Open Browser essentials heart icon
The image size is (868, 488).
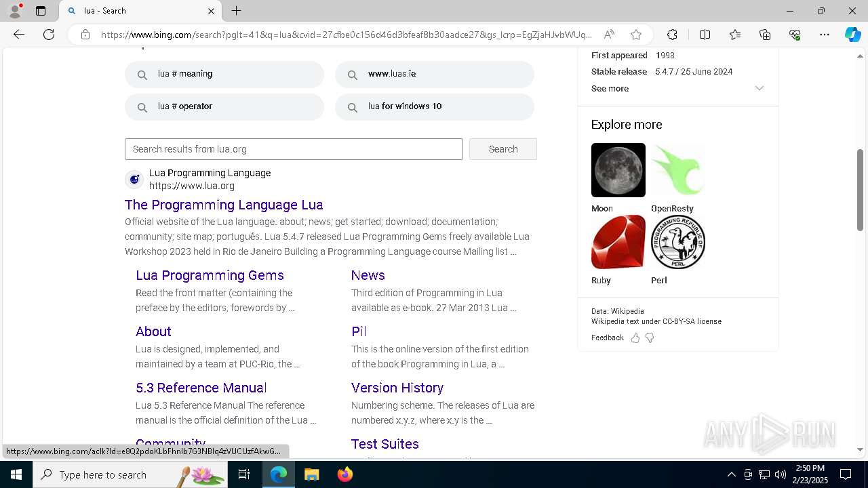(795, 35)
